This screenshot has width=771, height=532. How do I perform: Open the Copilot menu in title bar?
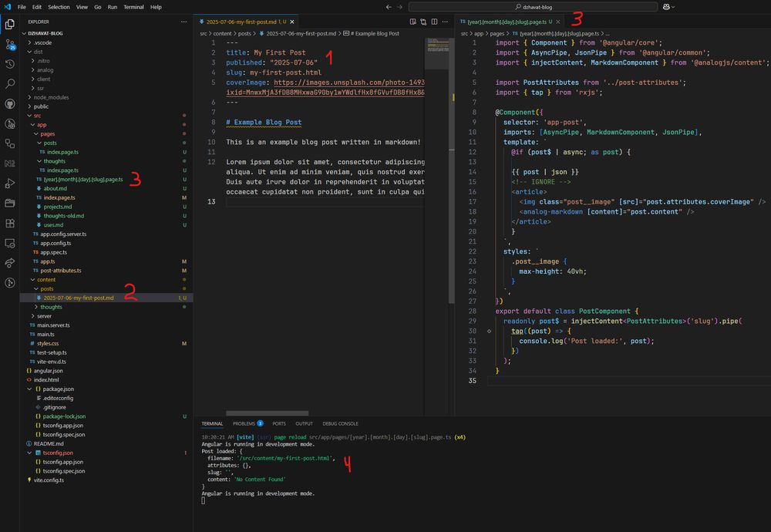tap(668, 7)
